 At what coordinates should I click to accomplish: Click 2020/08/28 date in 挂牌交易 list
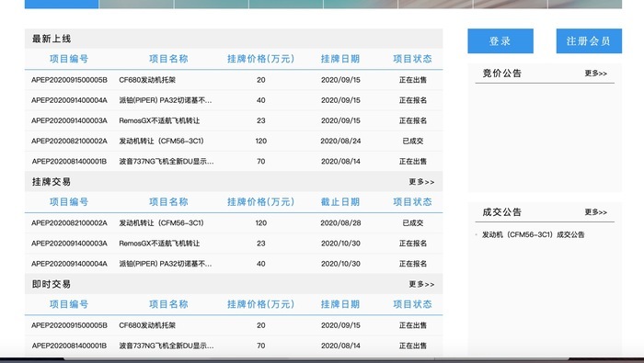[340, 223]
